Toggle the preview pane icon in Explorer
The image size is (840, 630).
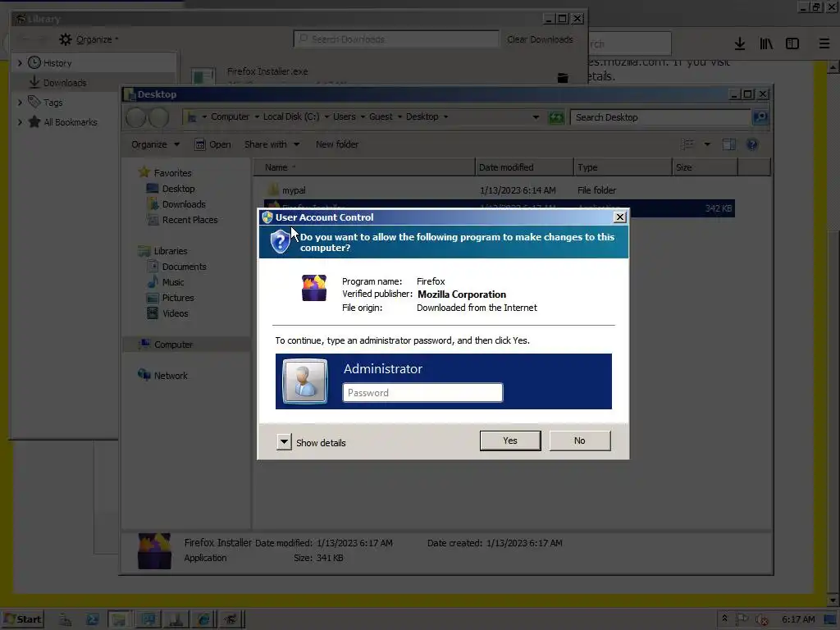click(728, 144)
